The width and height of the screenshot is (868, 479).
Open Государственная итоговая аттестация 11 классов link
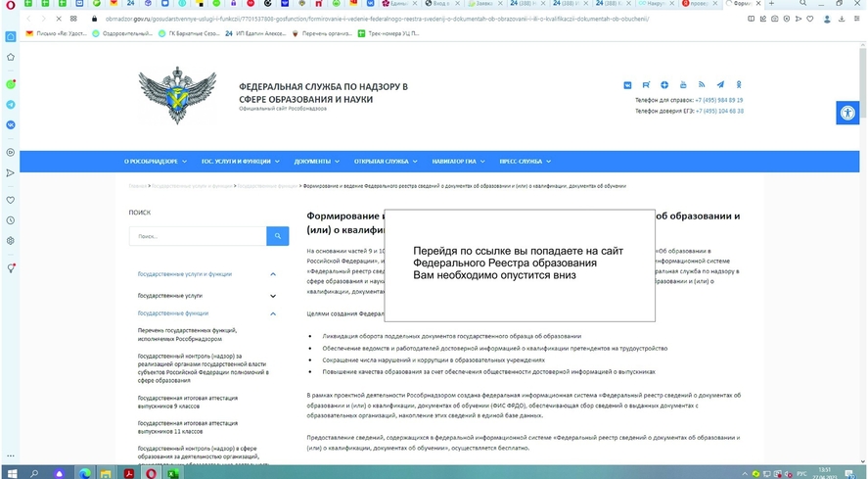pos(188,427)
